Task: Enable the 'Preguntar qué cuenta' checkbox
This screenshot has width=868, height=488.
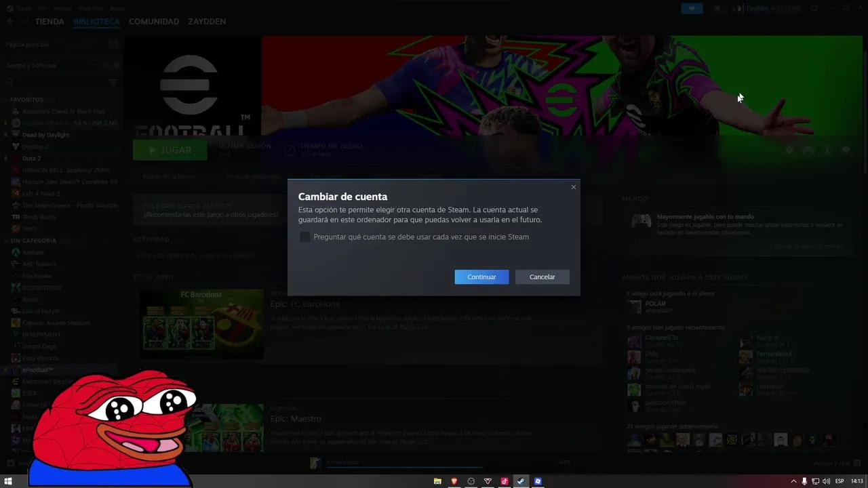Action: [x=304, y=237]
